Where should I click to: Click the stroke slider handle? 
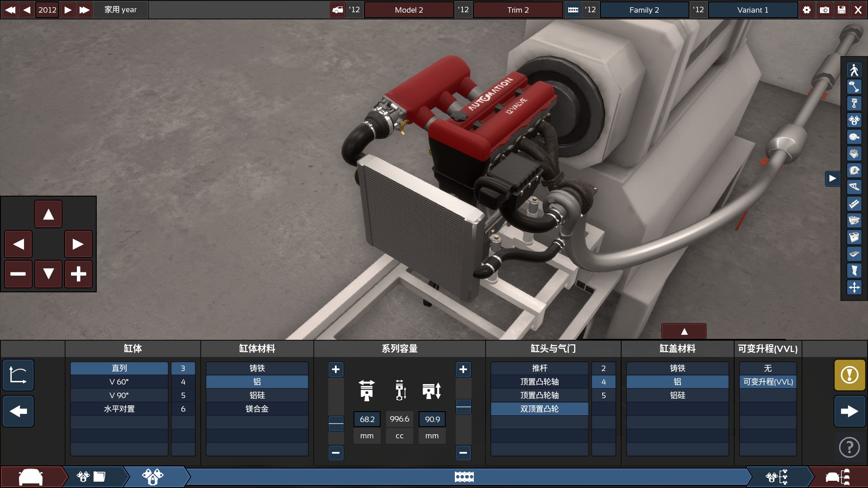(463, 407)
